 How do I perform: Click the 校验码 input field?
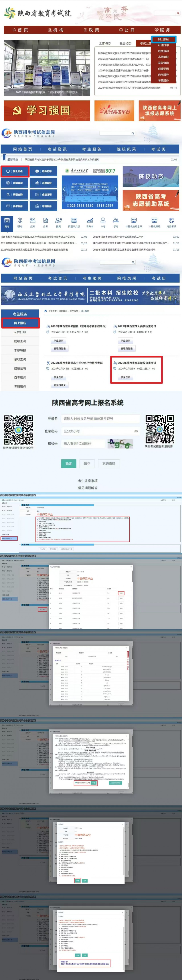[83, 443]
